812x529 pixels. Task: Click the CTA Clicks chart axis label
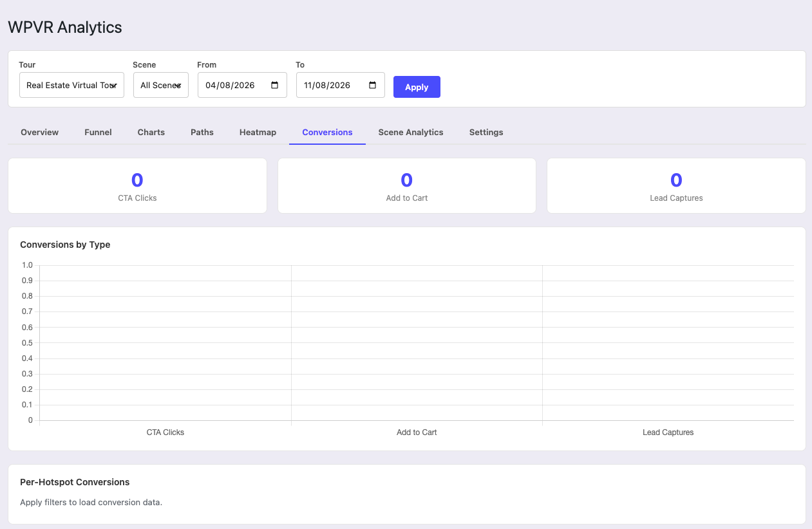165,432
